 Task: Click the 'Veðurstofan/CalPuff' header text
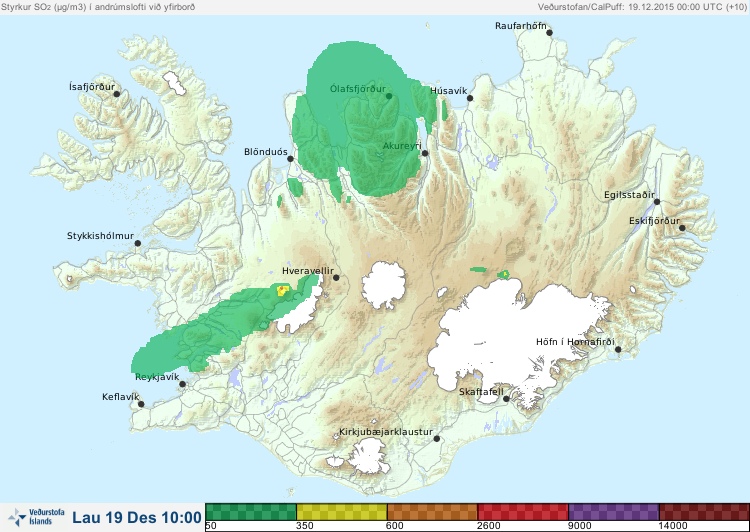tap(581, 7)
